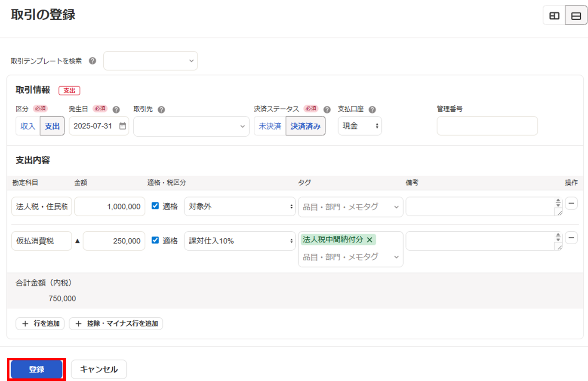Screen dimensions: 588x381
Task: Click help icon beside 取引テンプレートを検索
Action: [x=92, y=61]
